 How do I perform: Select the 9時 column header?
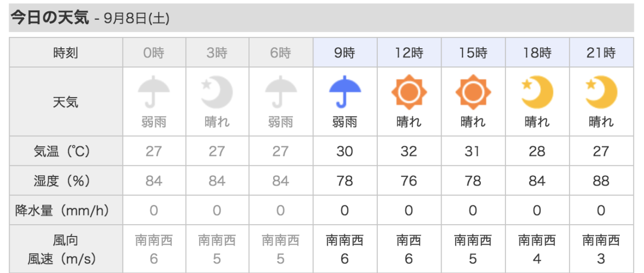coord(345,53)
